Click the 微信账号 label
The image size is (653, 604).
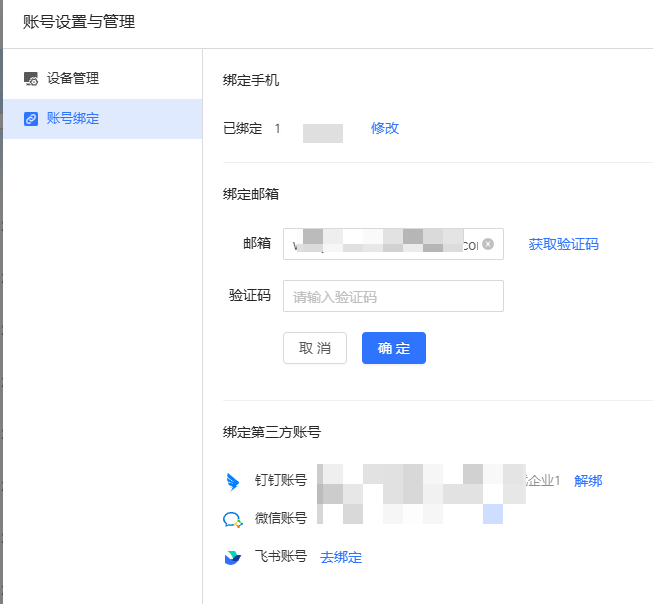click(x=281, y=518)
